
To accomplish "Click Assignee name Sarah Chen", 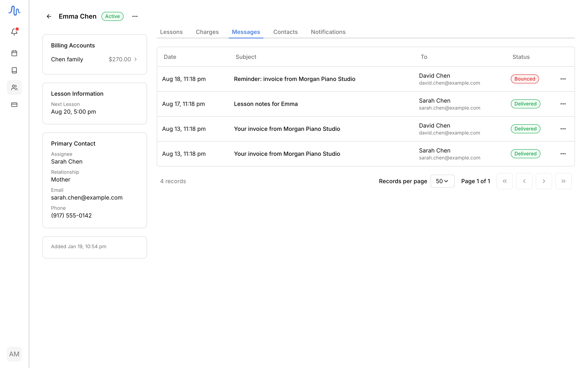I will pyautogui.click(x=67, y=162).
